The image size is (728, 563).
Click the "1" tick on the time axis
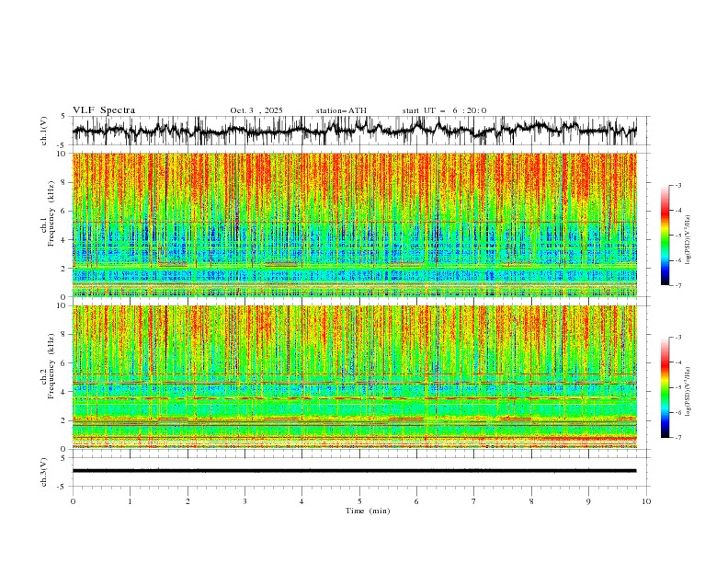pos(130,501)
